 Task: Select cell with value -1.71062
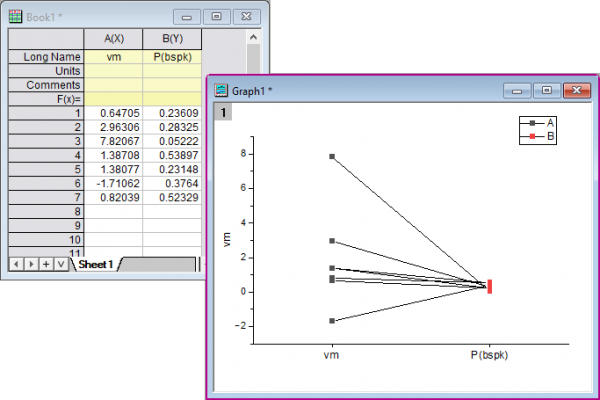pos(113,183)
